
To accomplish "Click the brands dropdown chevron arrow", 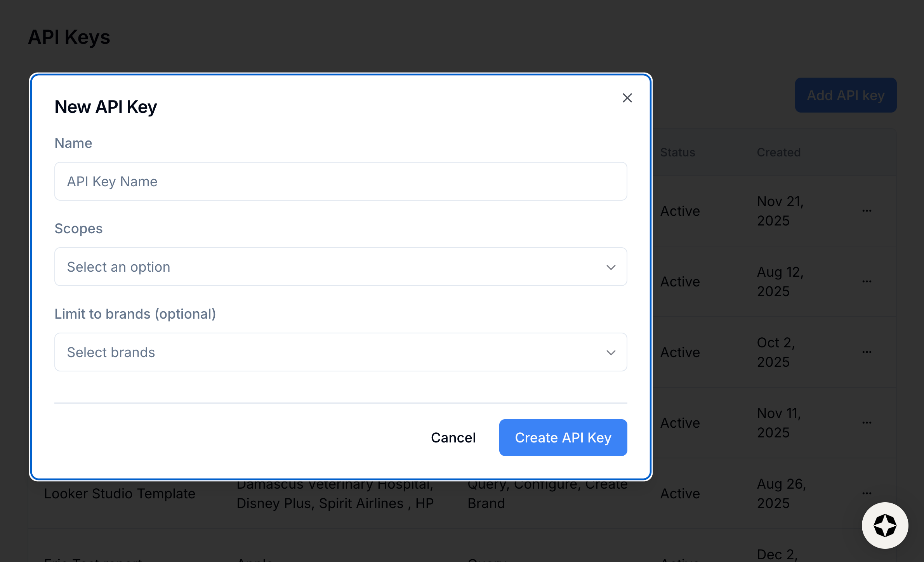I will 611,352.
